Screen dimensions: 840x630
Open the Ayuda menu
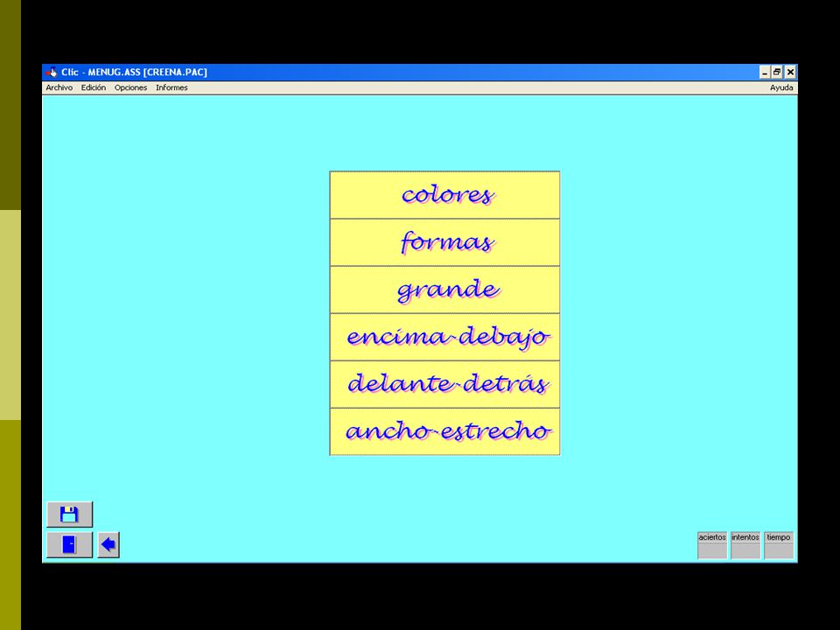click(x=781, y=87)
